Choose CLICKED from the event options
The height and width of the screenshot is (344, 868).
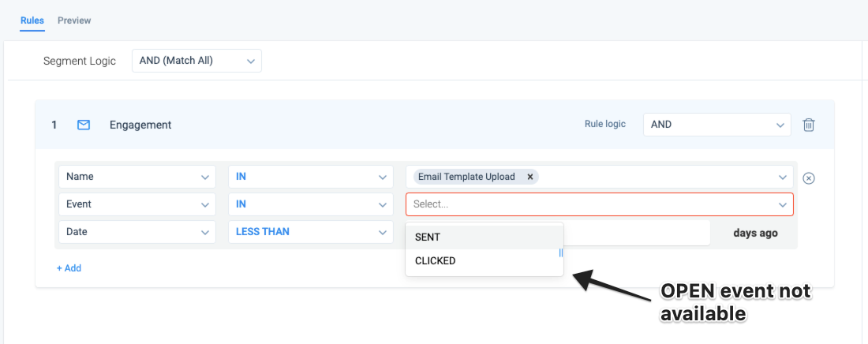point(485,261)
